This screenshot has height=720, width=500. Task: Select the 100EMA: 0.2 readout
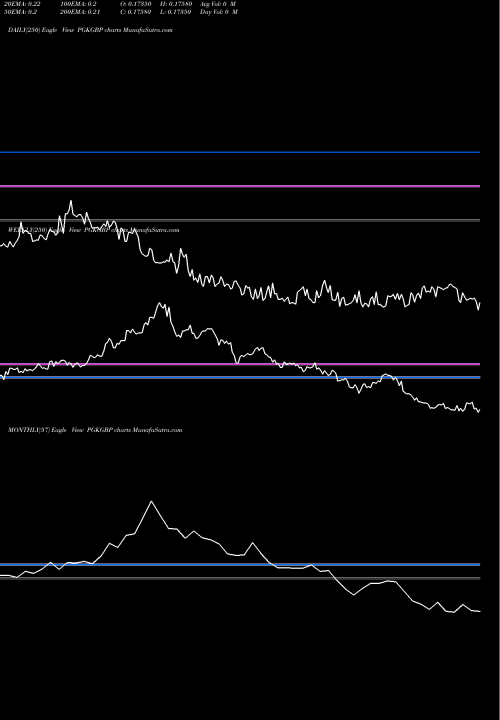(78, 4)
